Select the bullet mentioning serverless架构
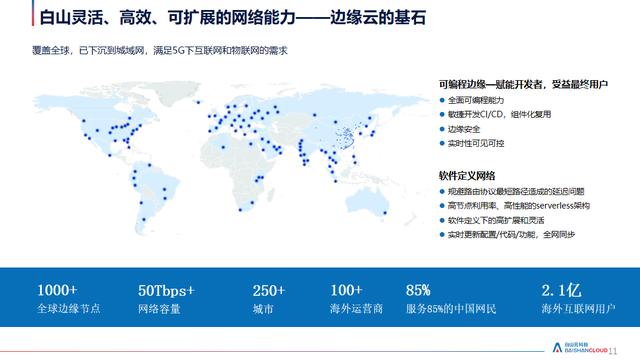The image size is (640, 360). [518, 205]
